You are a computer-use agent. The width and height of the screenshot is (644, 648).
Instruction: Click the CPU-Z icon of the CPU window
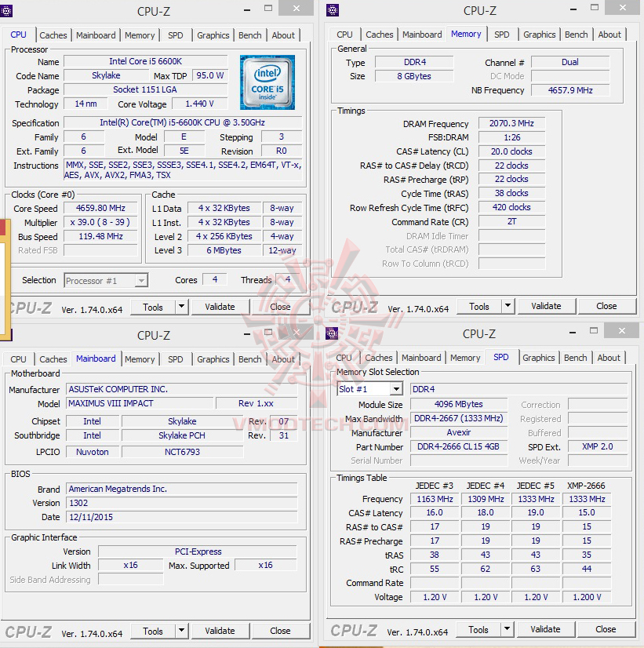click(6, 11)
